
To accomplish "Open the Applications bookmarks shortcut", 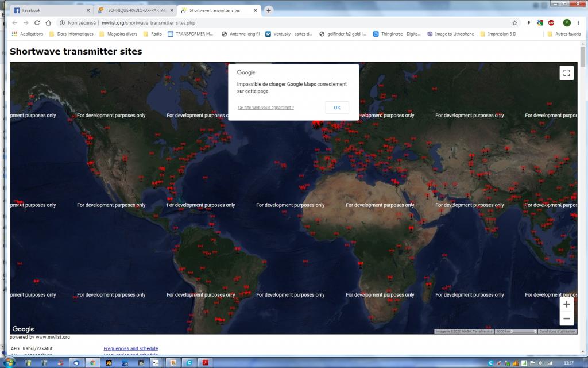I will (28, 34).
